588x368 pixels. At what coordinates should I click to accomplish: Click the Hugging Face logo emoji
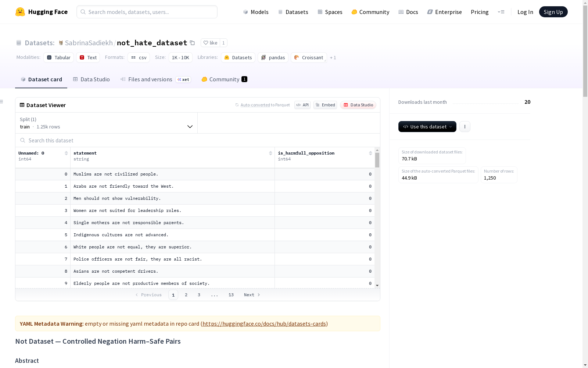(x=20, y=12)
